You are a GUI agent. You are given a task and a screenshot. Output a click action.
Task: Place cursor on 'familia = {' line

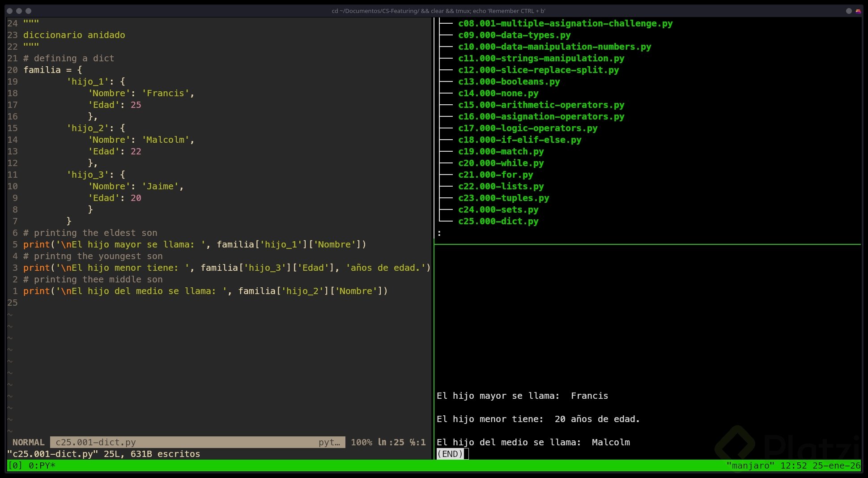53,70
